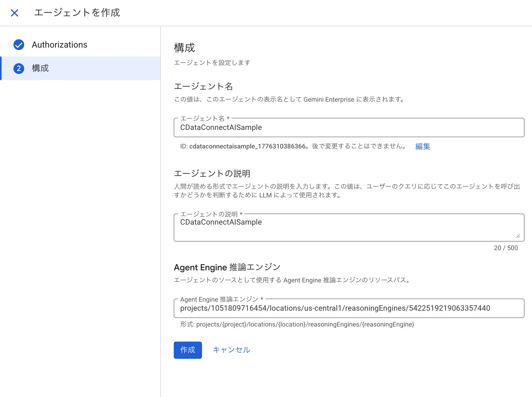This screenshot has height=397, width=532.
Task: Click キャンセル to cancel agent creation
Action: [231, 350]
